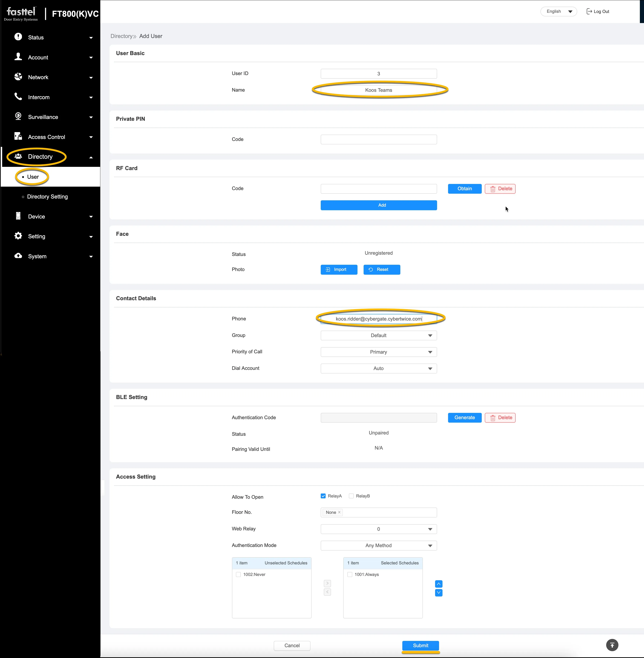Expand the System menu arrow
This screenshot has width=644, height=658.
coord(91,257)
